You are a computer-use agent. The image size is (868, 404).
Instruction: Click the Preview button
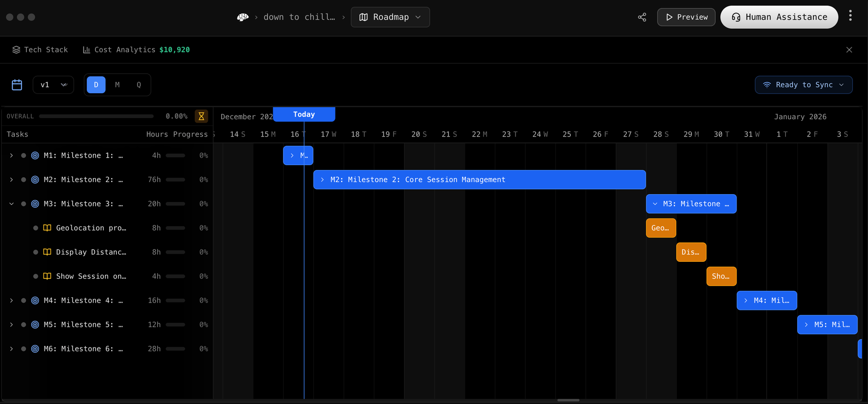(686, 17)
